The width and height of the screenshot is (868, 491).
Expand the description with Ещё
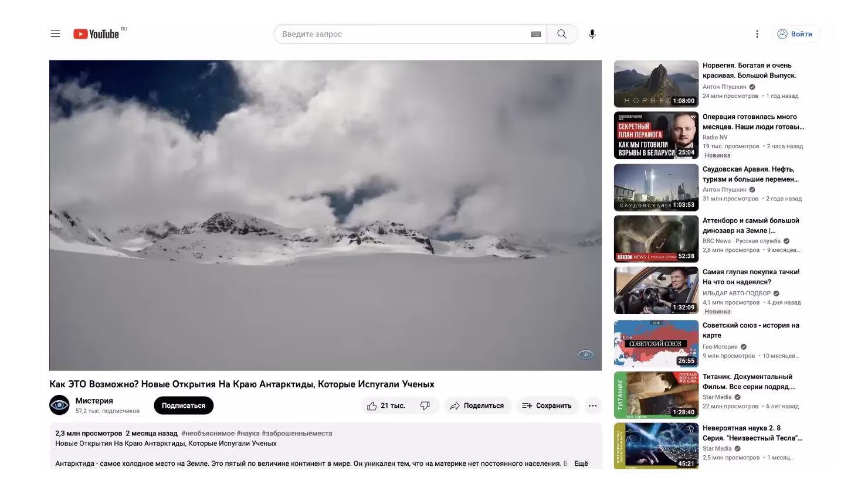(581, 463)
